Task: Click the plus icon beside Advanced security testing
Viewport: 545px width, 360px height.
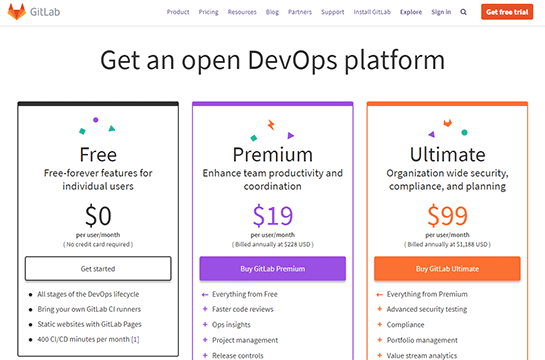Action: coord(380,309)
